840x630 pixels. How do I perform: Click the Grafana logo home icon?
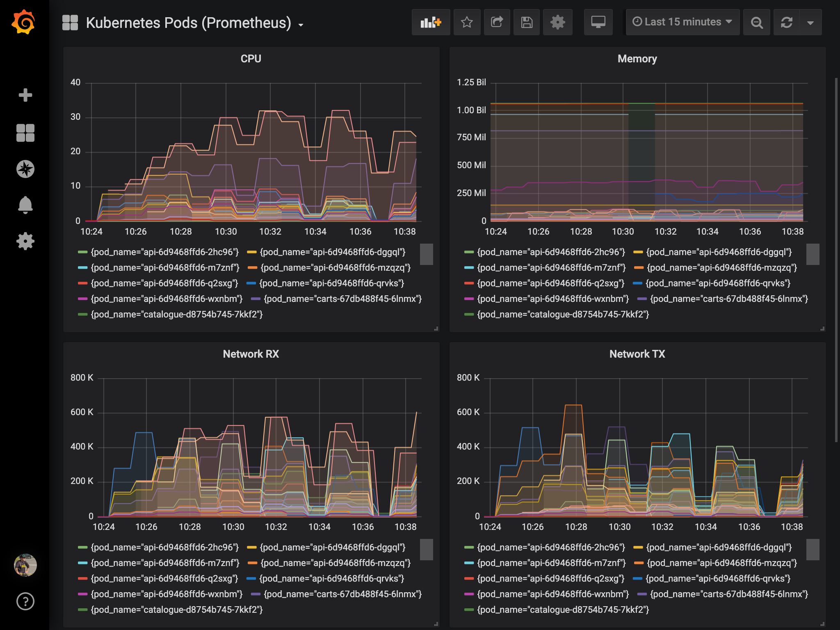[24, 22]
